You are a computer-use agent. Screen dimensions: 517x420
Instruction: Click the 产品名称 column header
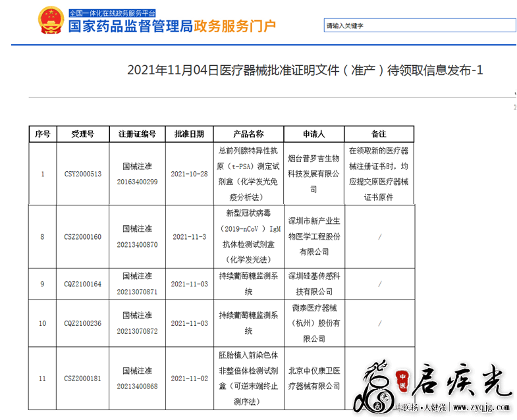pos(248,134)
